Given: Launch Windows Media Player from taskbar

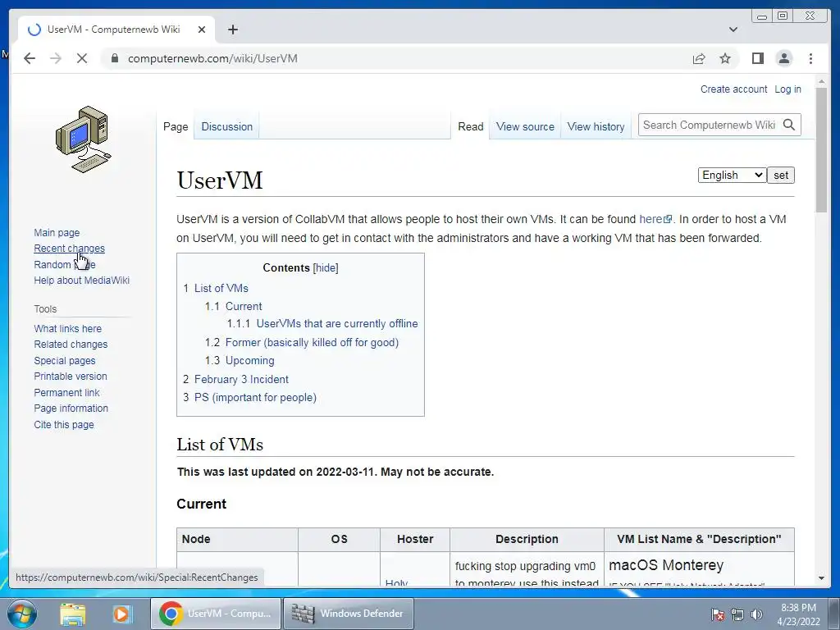Looking at the screenshot, I should pos(121,614).
